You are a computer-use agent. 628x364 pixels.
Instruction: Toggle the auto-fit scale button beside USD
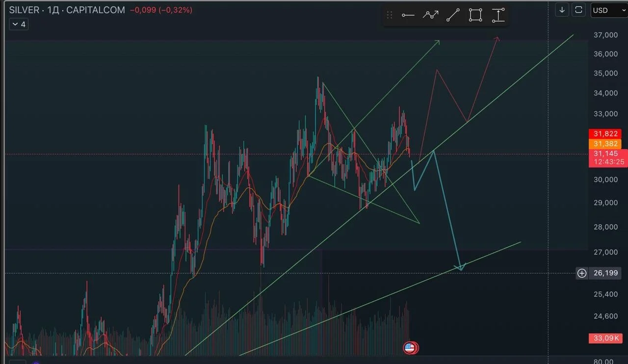(x=579, y=10)
